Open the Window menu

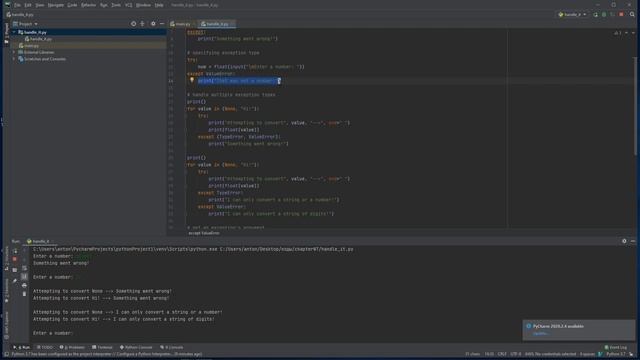[143, 5]
